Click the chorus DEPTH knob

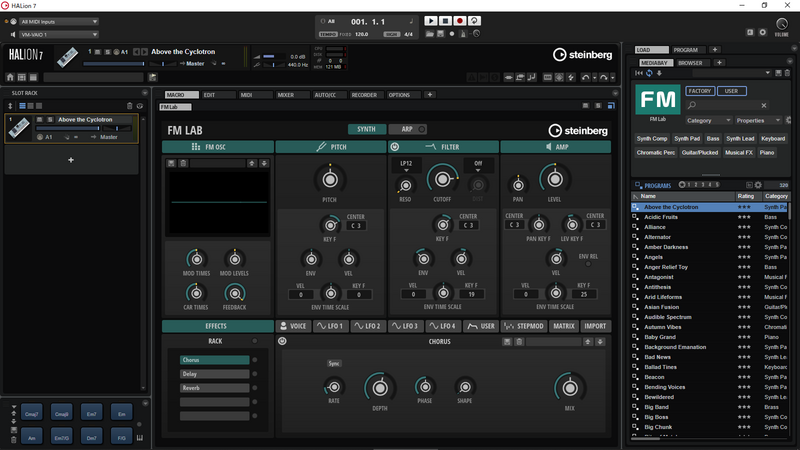(380, 388)
